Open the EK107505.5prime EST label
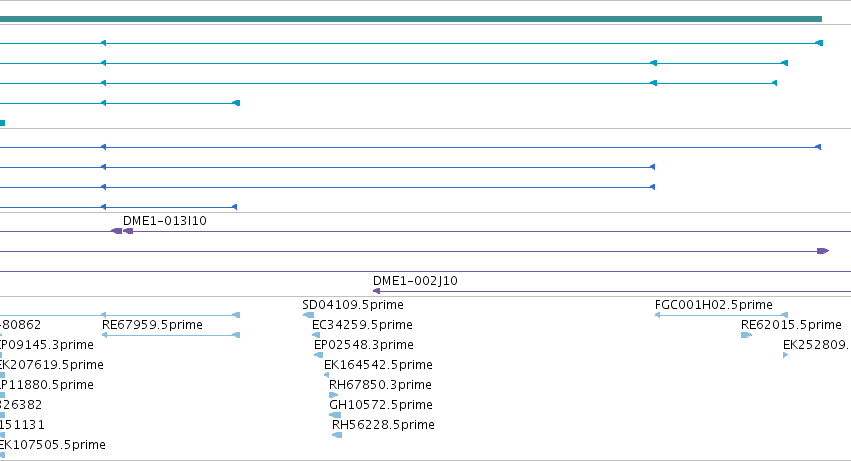851x461 pixels. (53, 445)
